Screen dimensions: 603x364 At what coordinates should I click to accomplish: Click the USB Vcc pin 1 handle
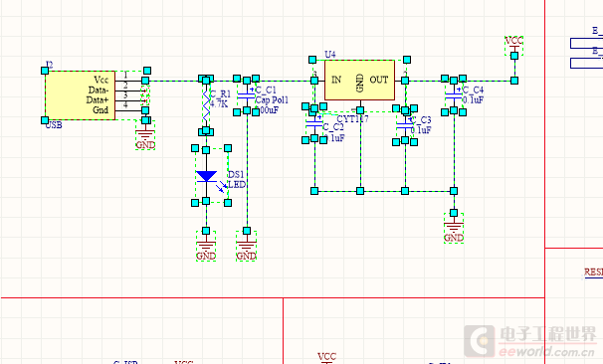(x=145, y=81)
